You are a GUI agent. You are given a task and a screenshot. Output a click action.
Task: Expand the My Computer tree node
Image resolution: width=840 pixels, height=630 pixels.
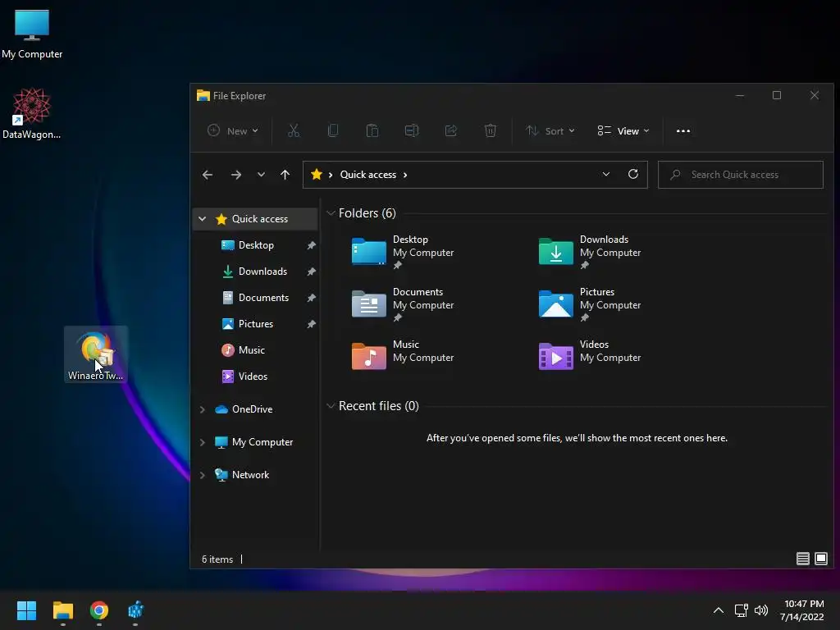[x=202, y=442]
